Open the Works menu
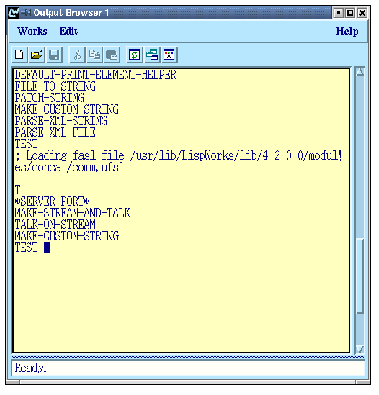The height and width of the screenshot is (395, 379). click(32, 31)
